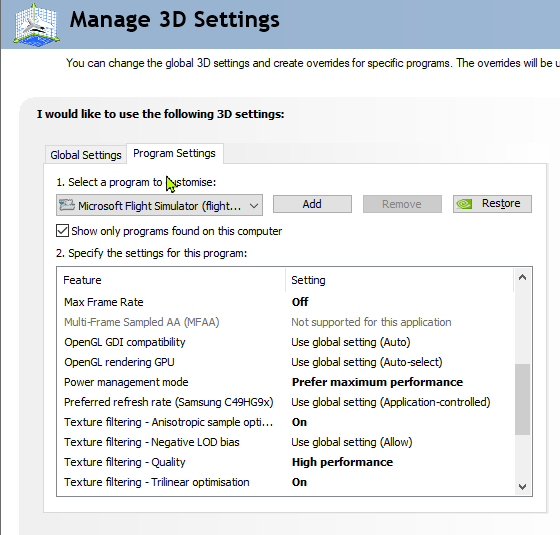Select the Program Settings tab
Screen dimensions: 560x535
pyautogui.click(x=174, y=154)
